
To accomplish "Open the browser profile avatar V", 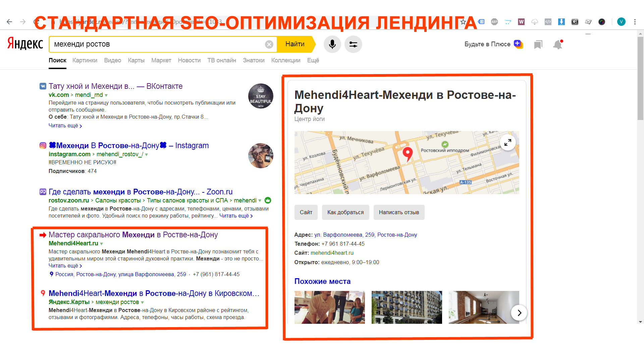I will (x=621, y=22).
